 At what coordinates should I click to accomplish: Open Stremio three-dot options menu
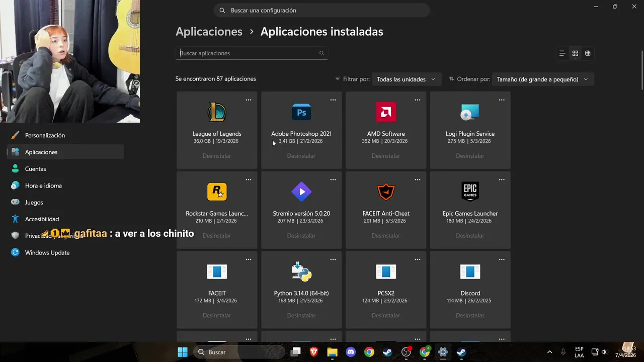click(x=333, y=179)
